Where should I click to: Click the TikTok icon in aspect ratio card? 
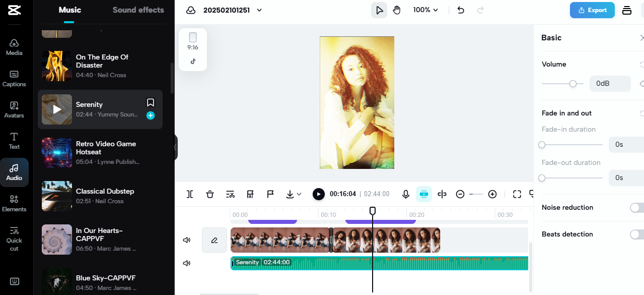(193, 62)
